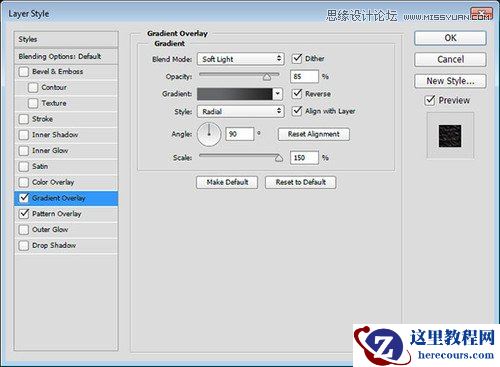Click the Opacity slider handle
The image size is (500, 367).
pyautogui.click(x=267, y=77)
